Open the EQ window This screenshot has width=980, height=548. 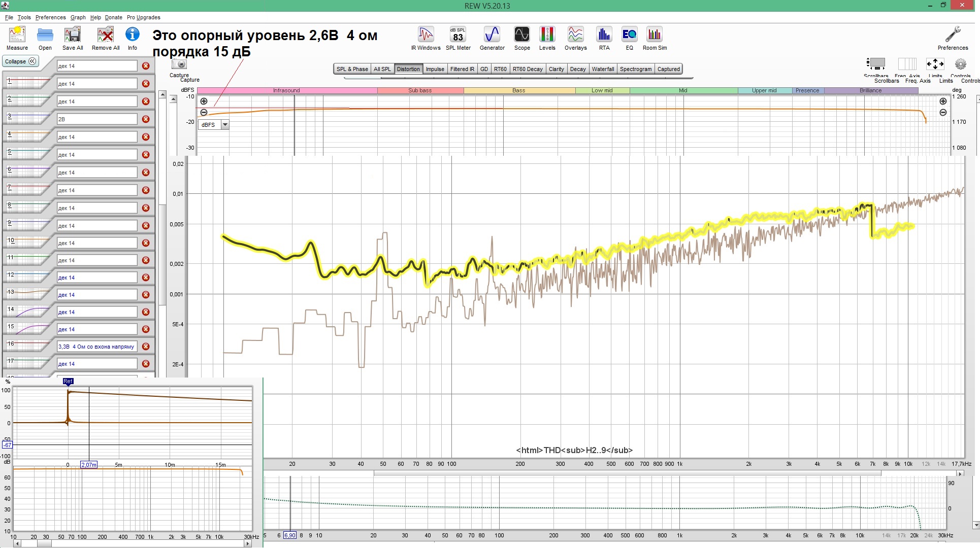click(x=629, y=35)
